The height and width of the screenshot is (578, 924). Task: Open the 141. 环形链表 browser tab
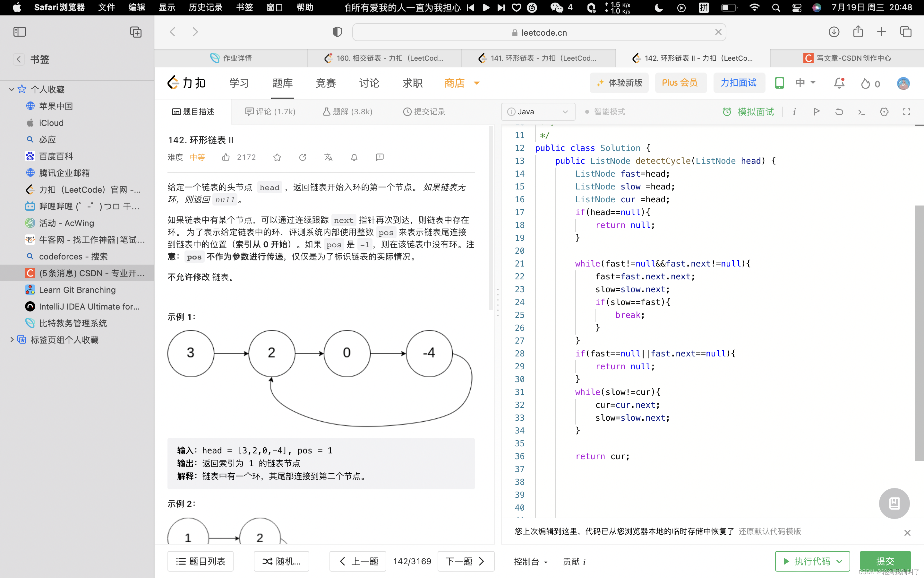point(538,58)
